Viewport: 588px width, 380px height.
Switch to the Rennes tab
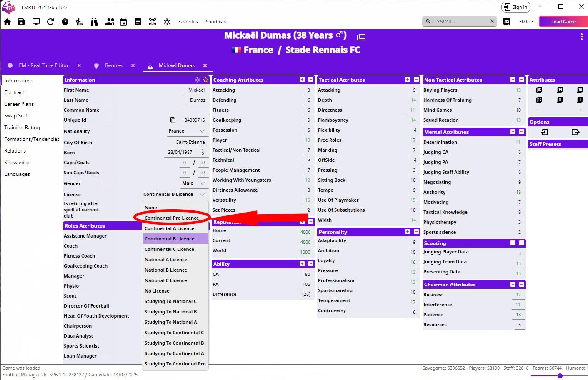pyautogui.click(x=113, y=65)
